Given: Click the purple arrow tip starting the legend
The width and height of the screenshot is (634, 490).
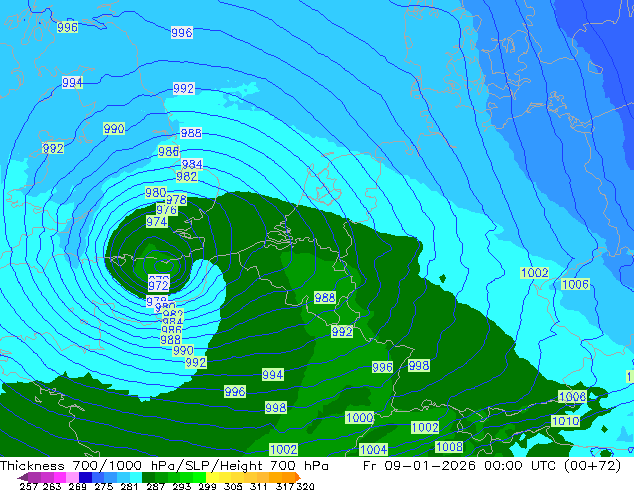Looking at the screenshot, I should click(22, 477).
